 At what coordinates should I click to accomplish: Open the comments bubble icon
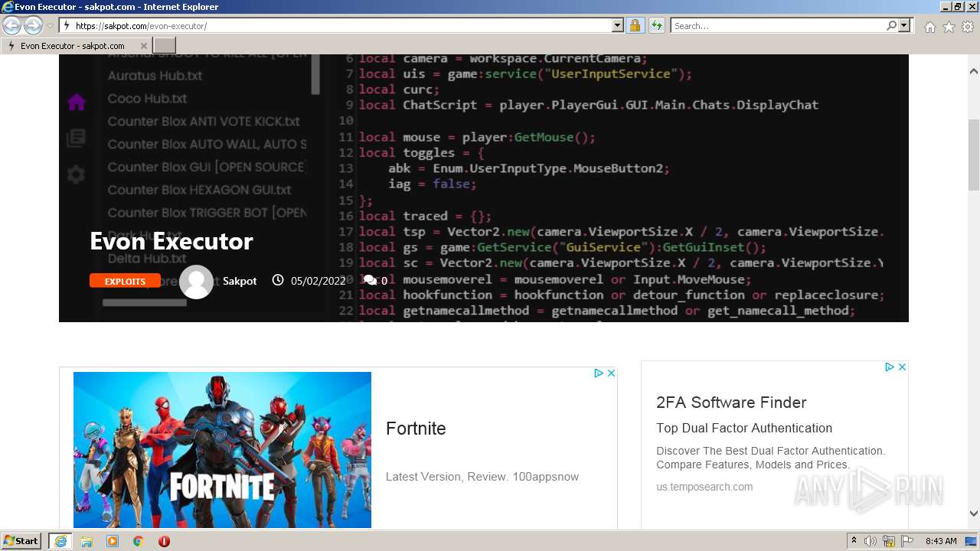(370, 280)
